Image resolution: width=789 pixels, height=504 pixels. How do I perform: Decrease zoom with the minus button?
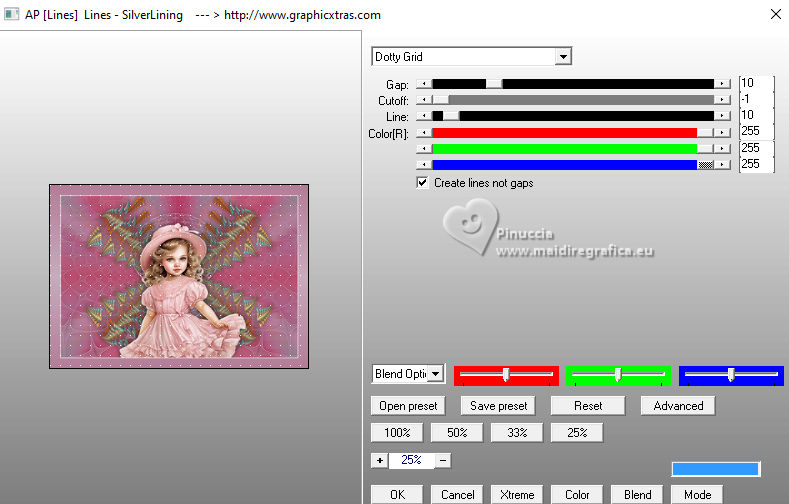(443, 460)
